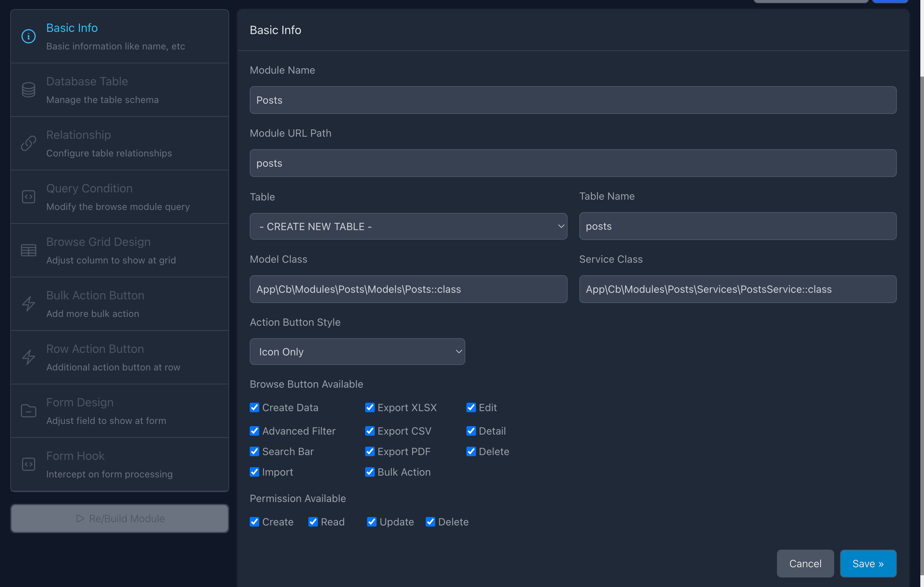Viewport: 924px width, 587px height.
Task: Click the Basic Info circle-i icon
Action: (28, 36)
